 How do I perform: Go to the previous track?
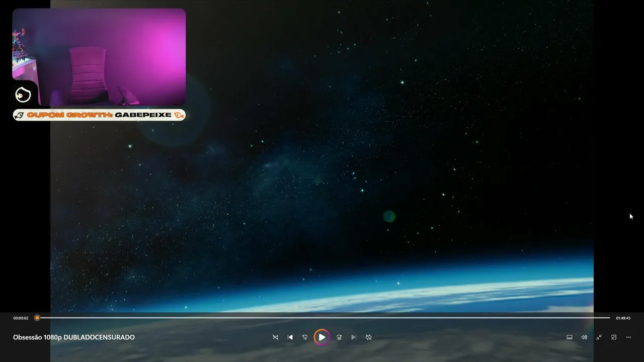tap(290, 337)
